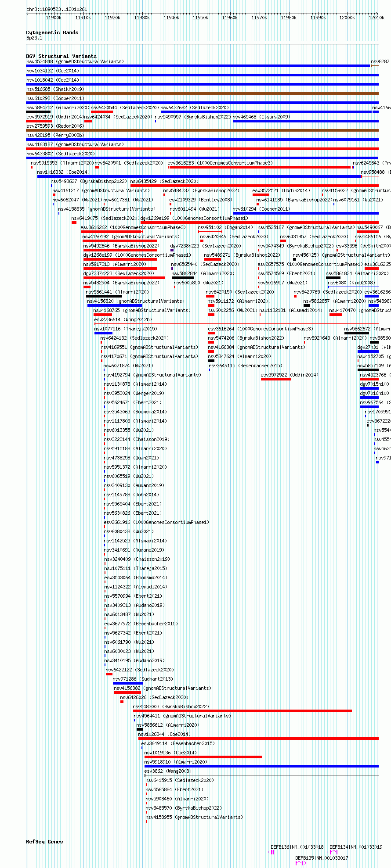Select esv3616264 variant label
The image size is (391, 868).
pyautogui.click(x=261, y=329)
